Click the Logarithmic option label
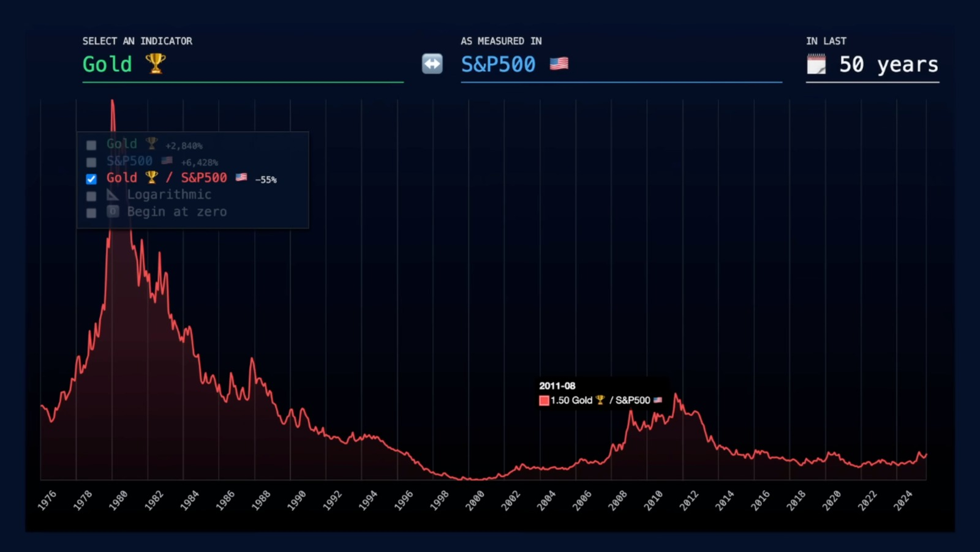The image size is (980, 552). coord(169,195)
